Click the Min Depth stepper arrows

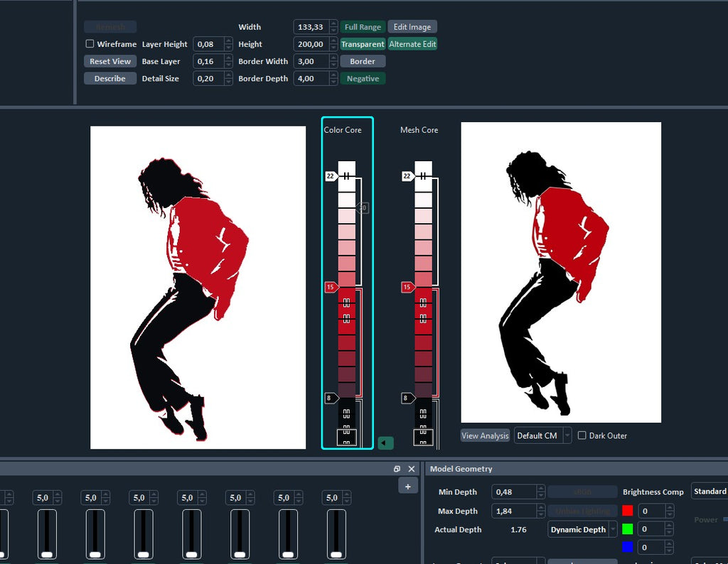pyautogui.click(x=540, y=492)
